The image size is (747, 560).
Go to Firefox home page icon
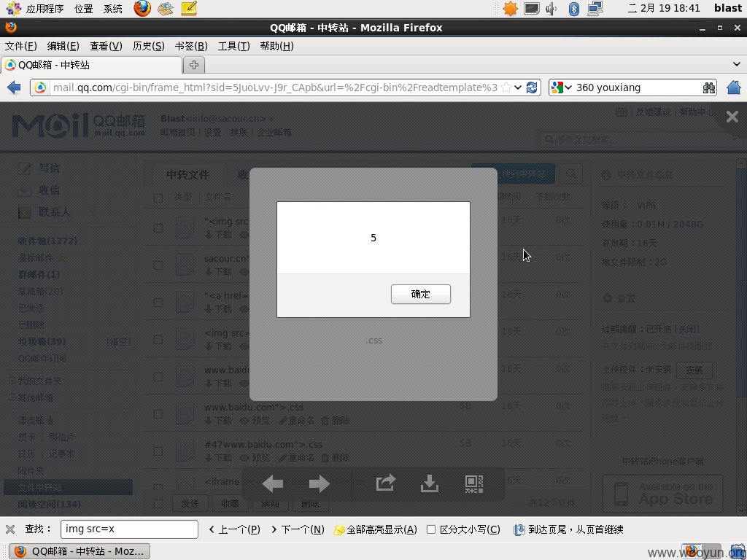[734, 87]
